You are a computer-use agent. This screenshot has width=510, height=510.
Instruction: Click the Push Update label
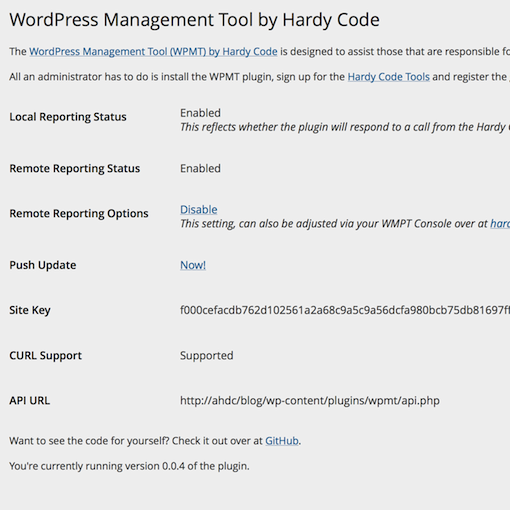point(43,265)
